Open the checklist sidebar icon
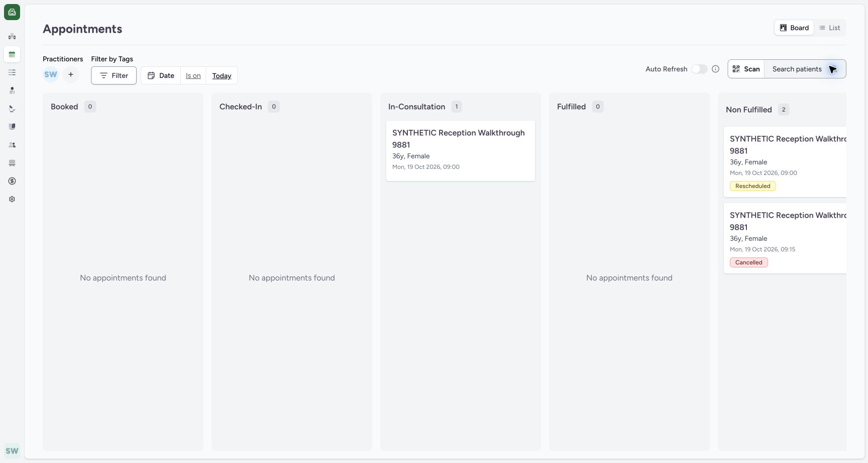Screen dimensions: 868x463 (12, 72)
